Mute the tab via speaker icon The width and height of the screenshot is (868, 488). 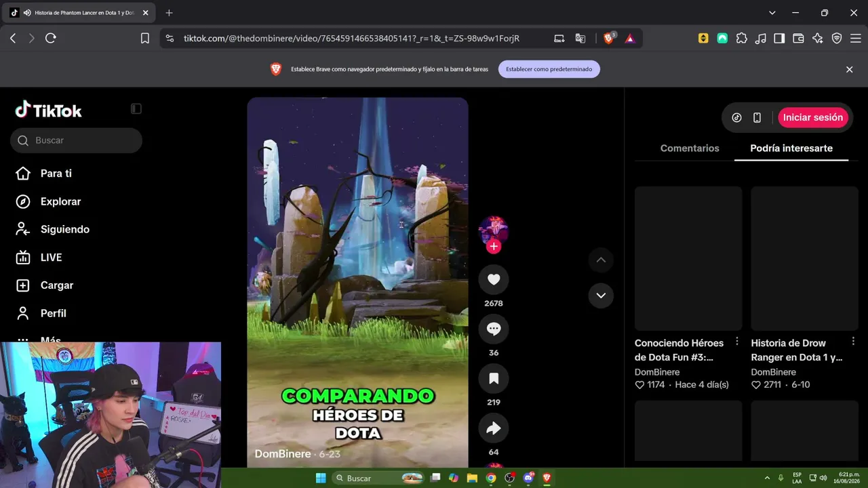pos(26,13)
